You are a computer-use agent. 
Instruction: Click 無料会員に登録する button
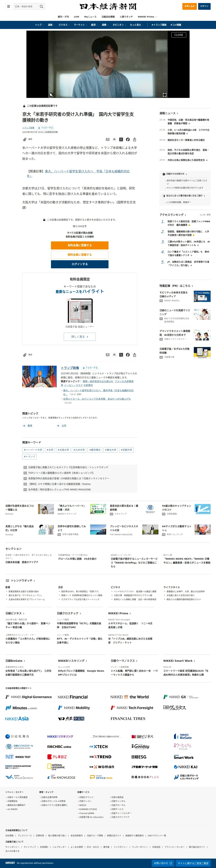point(80,255)
